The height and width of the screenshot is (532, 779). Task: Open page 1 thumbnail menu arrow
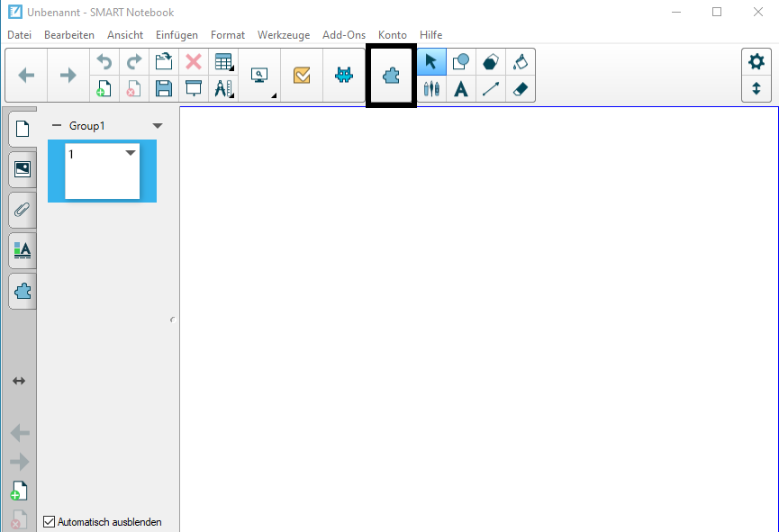coord(131,153)
